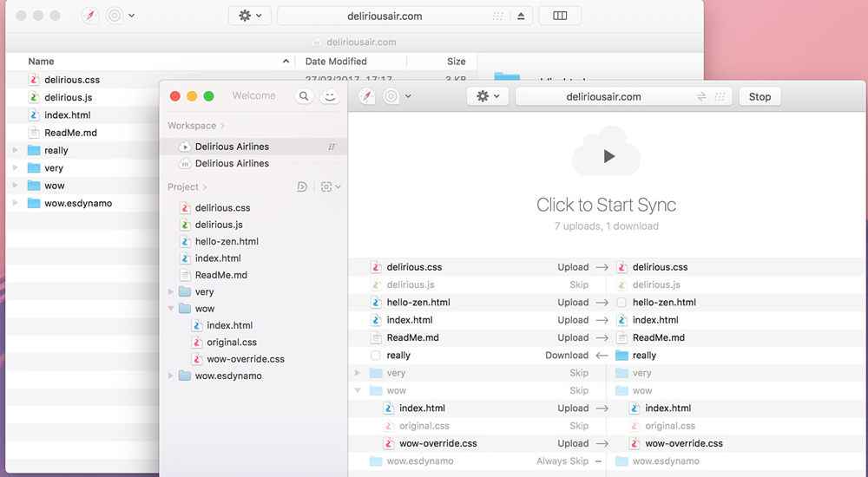Expand the Workspace section chevron
This screenshot has height=477, width=868.
point(222,126)
